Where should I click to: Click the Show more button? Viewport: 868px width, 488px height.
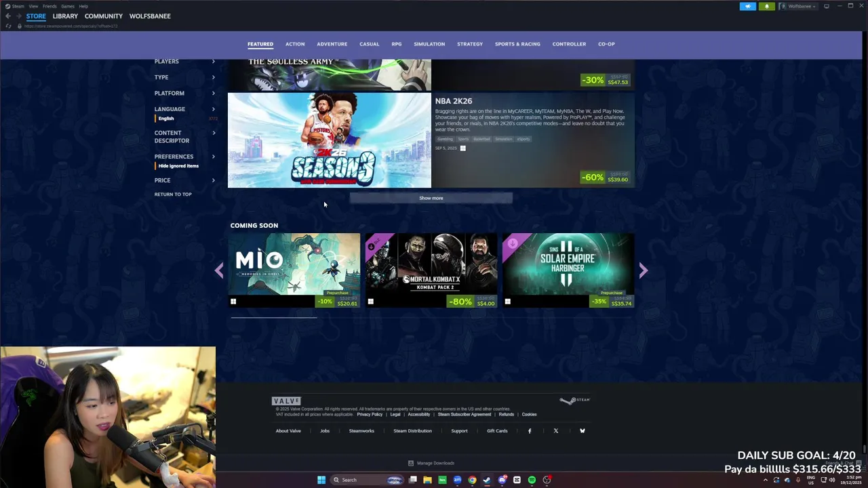(x=431, y=198)
